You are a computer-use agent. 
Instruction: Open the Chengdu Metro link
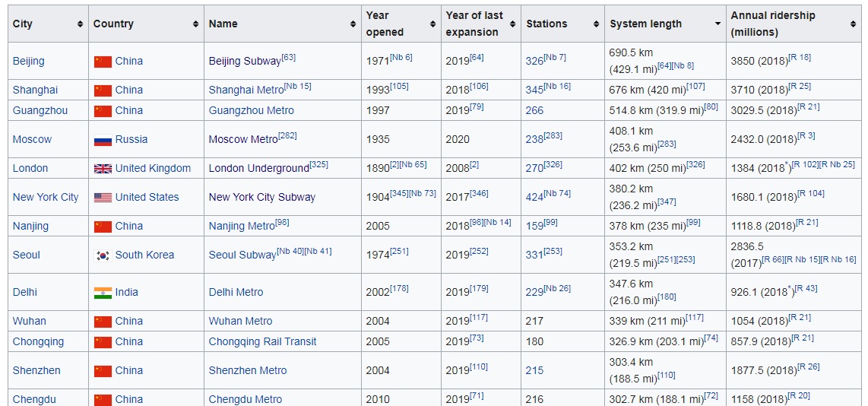pos(246,399)
